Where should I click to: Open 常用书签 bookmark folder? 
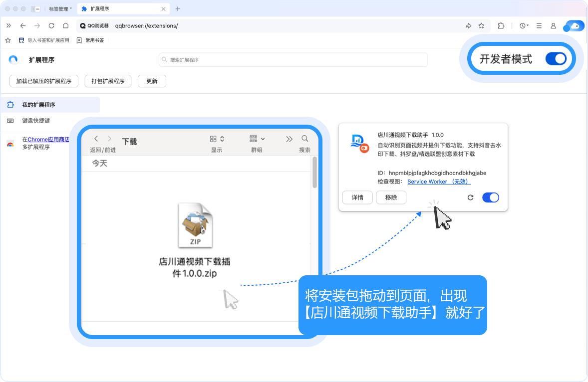90,40
